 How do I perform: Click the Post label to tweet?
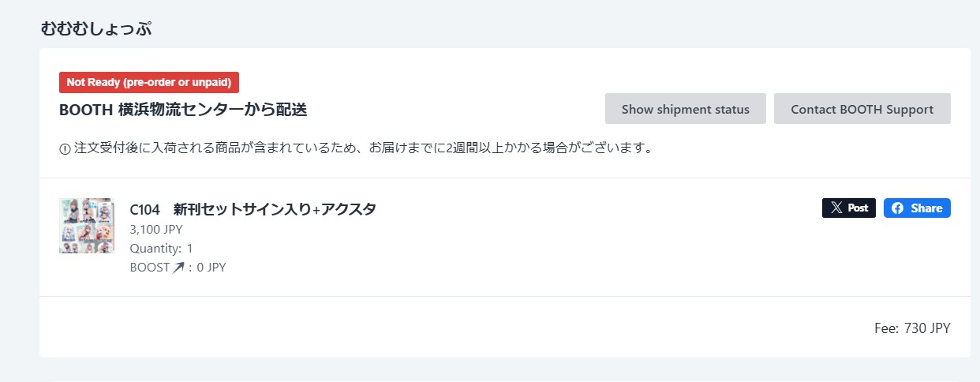[858, 208]
